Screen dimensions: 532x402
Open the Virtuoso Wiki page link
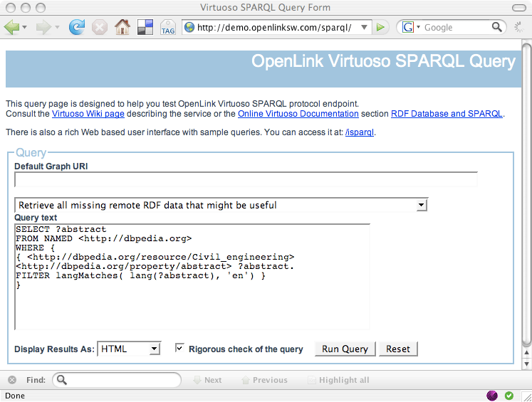point(88,113)
